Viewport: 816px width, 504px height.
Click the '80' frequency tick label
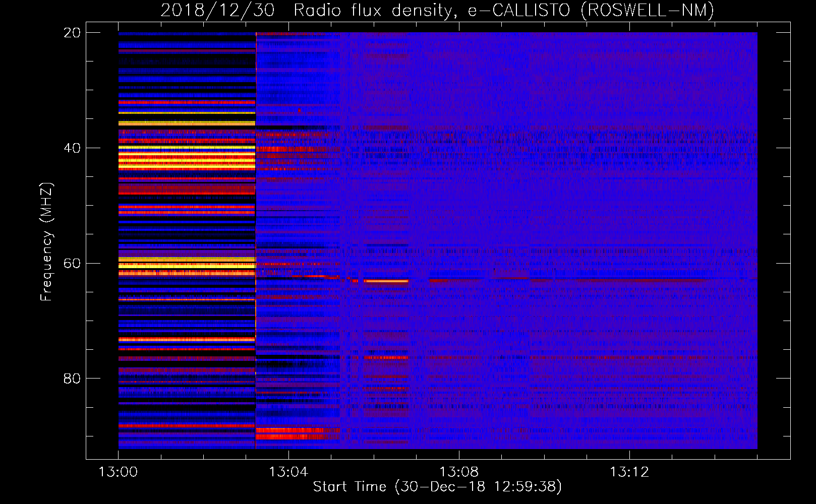(x=72, y=379)
